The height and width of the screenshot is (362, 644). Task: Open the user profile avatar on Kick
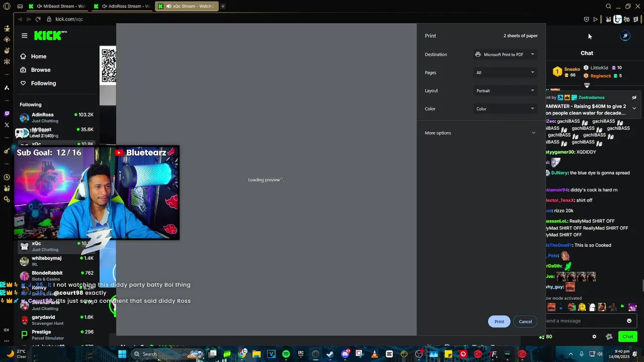pyautogui.click(x=625, y=36)
